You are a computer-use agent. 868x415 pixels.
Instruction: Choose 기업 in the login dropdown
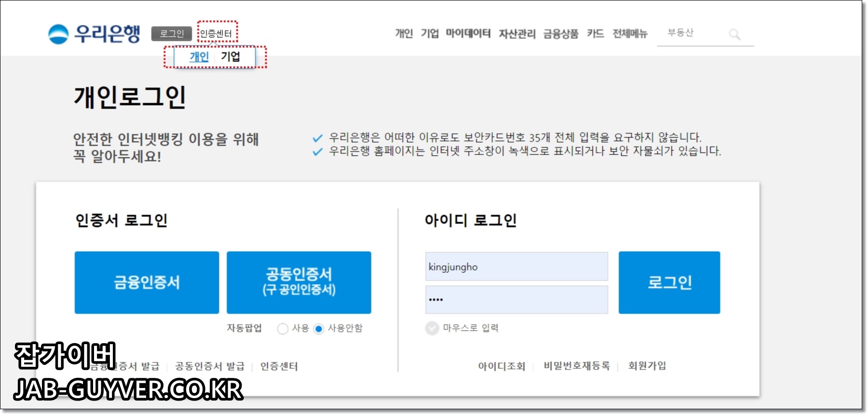point(231,57)
